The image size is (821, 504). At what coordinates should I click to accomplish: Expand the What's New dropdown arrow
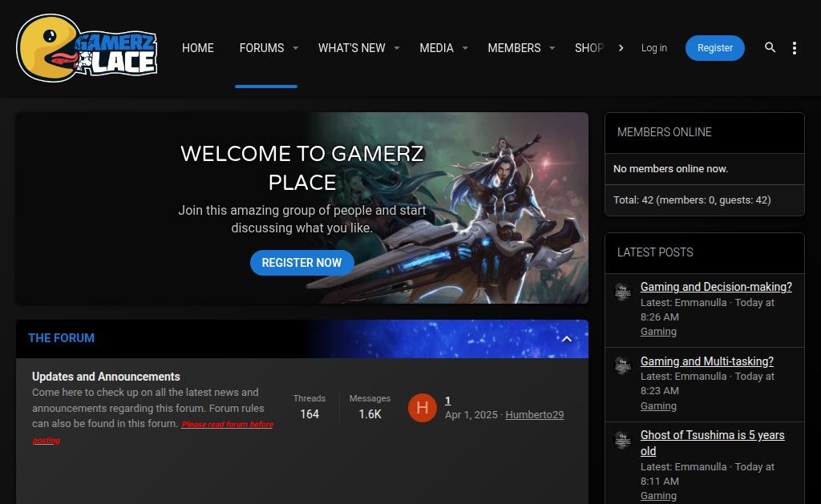click(x=396, y=48)
